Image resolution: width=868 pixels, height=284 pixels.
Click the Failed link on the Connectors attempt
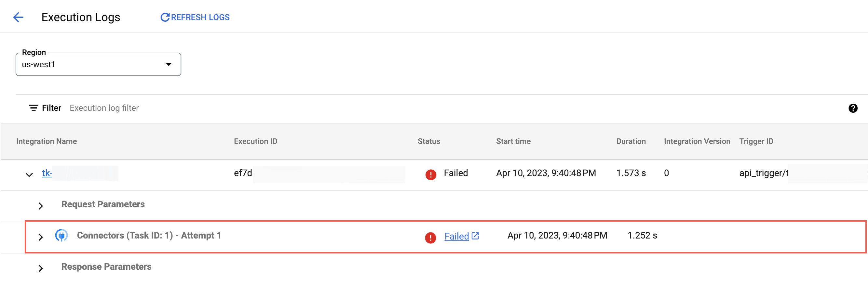click(x=456, y=236)
